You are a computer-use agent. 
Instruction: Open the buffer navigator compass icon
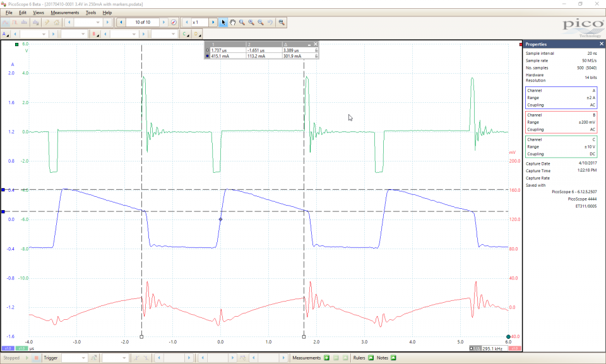coord(174,22)
